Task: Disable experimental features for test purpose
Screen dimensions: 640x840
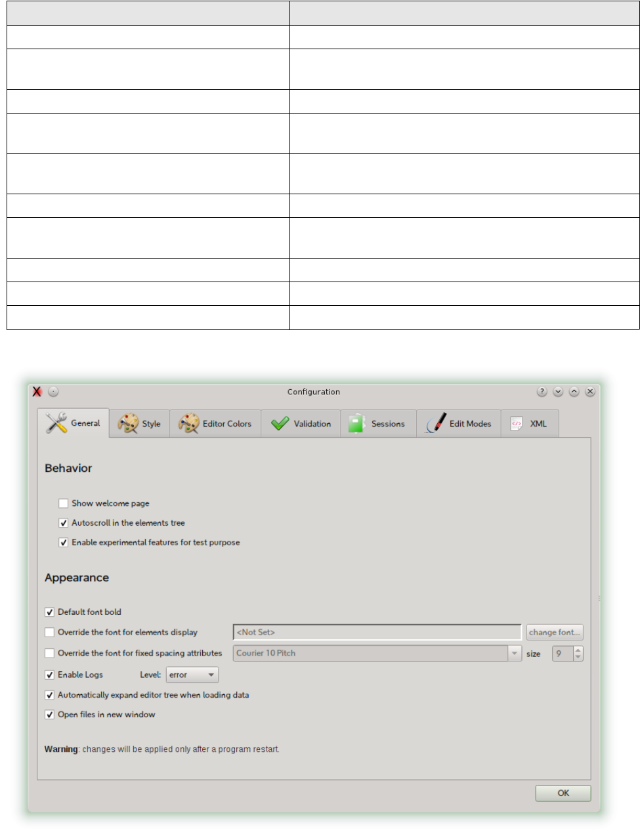Action: (x=64, y=543)
